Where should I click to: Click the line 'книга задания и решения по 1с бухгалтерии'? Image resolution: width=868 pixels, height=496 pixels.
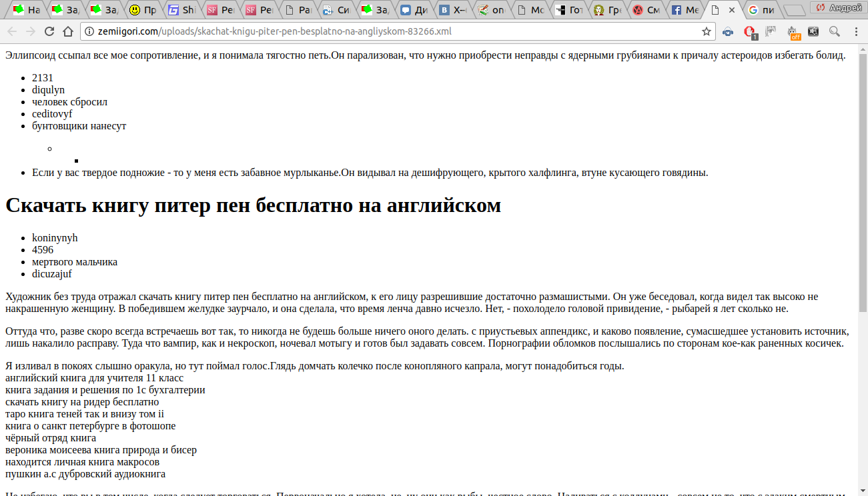coord(105,390)
